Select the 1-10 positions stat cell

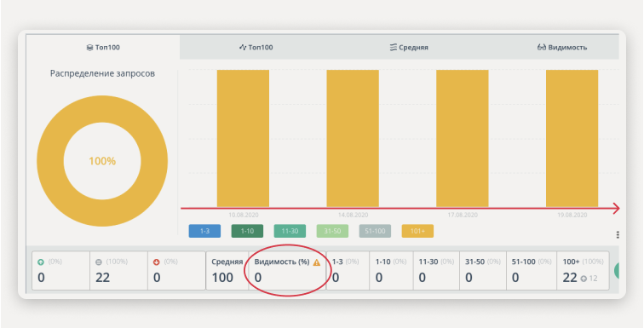coord(391,271)
